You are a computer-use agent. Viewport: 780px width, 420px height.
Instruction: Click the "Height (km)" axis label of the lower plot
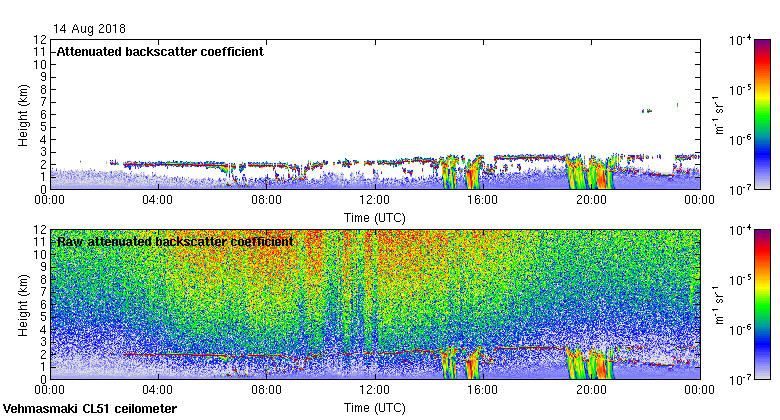tap(23, 305)
